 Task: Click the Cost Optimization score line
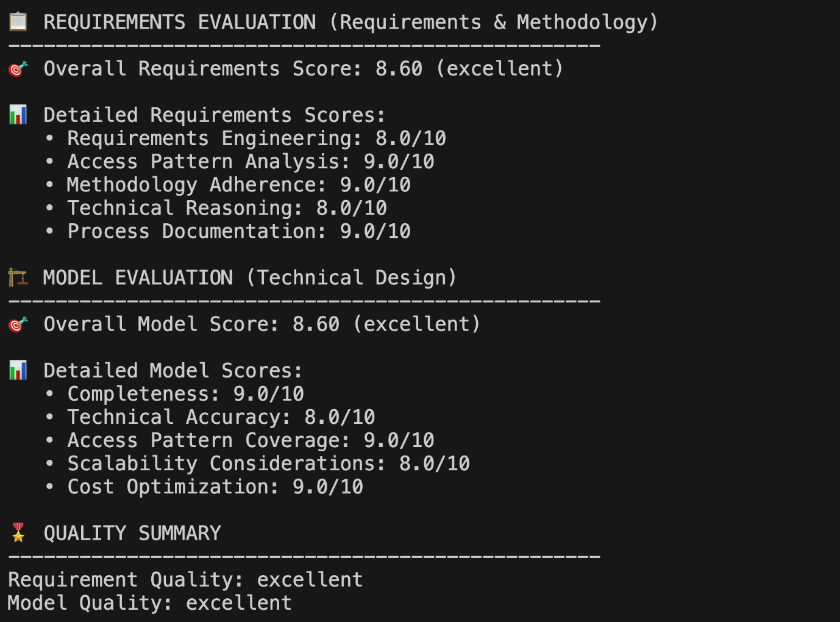click(215, 487)
